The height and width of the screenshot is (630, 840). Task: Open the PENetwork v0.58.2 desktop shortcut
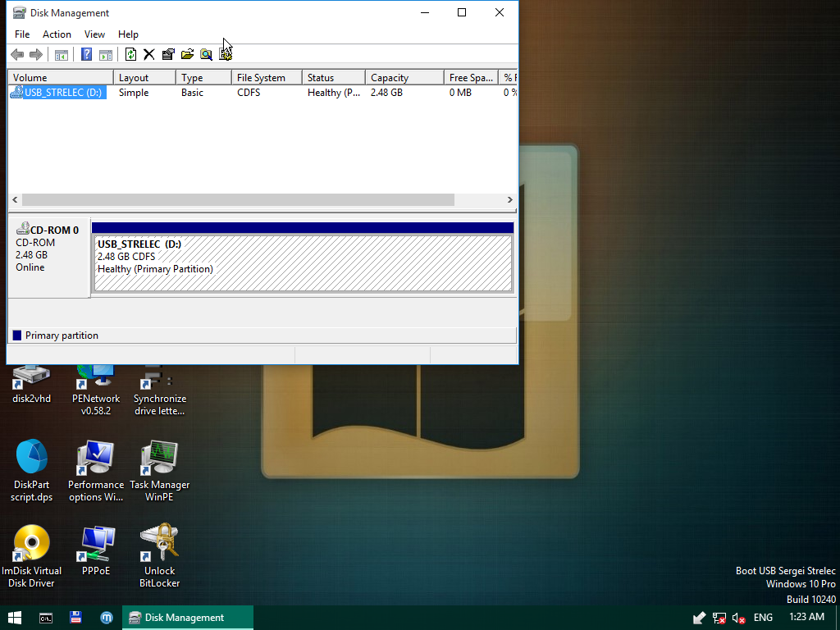coord(96,391)
